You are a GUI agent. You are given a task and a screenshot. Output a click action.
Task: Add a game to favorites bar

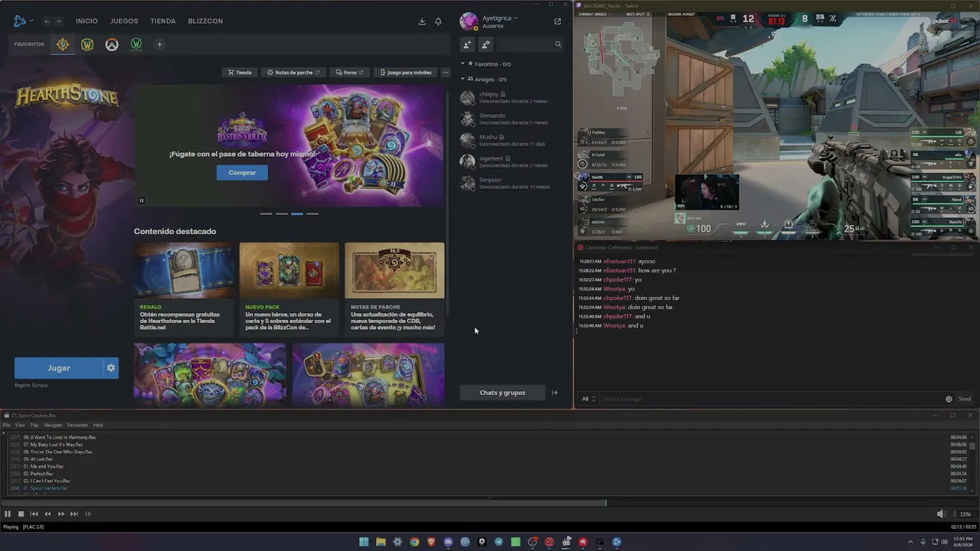point(159,44)
